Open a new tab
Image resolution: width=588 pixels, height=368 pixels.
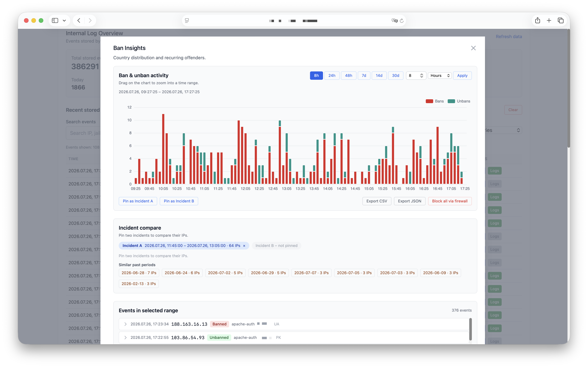(x=549, y=20)
